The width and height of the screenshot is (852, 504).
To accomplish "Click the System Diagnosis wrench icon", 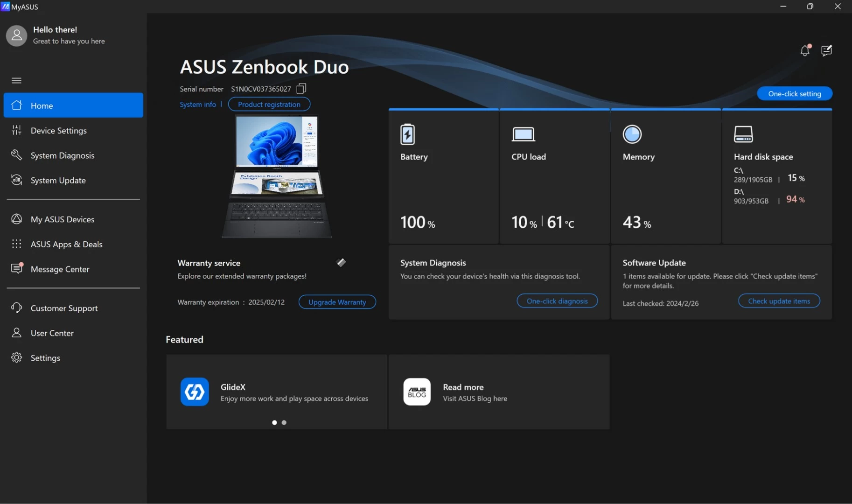I will point(17,155).
